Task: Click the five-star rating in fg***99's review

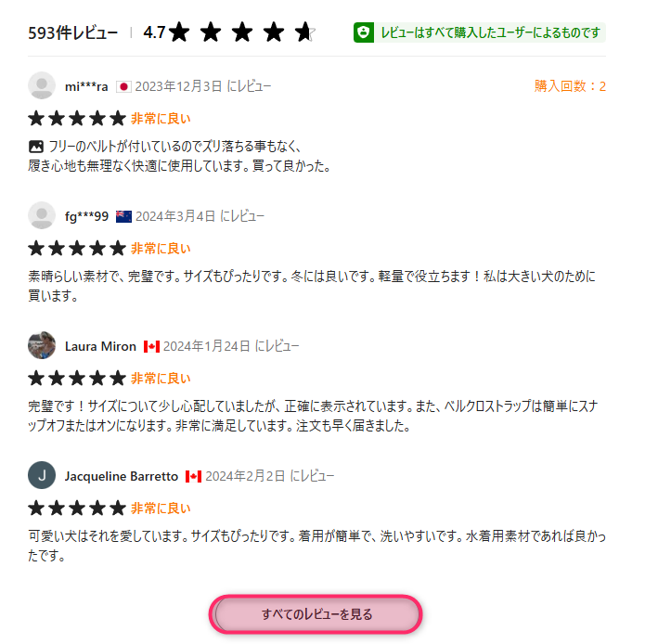Action: [x=77, y=249]
